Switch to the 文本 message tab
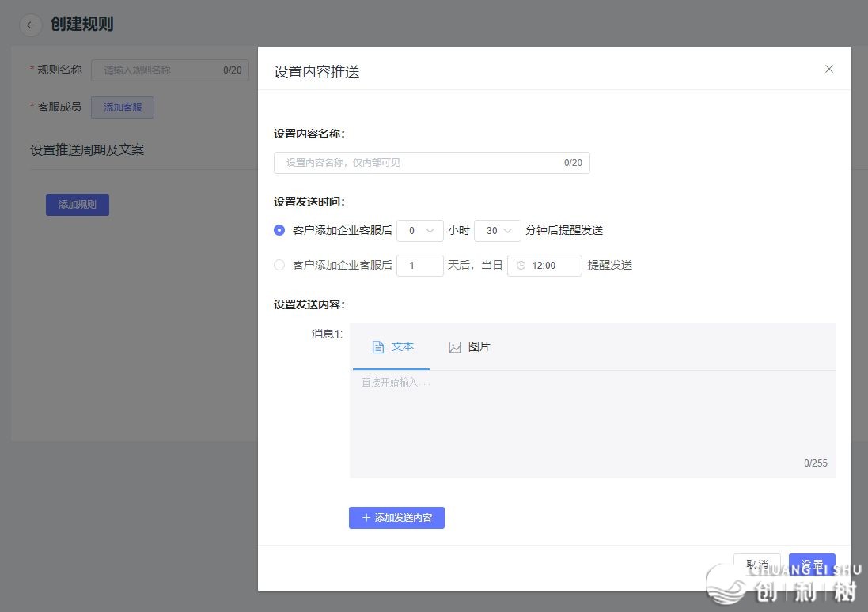The image size is (868, 612). click(392, 347)
